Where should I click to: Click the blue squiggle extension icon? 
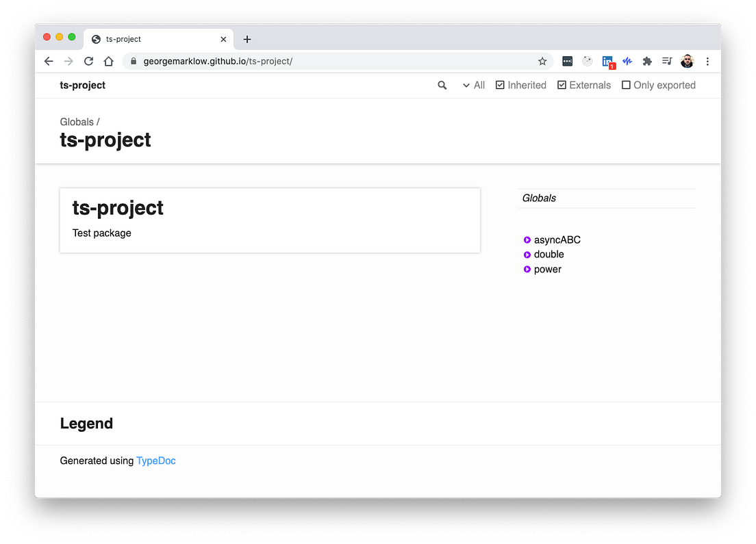click(627, 61)
